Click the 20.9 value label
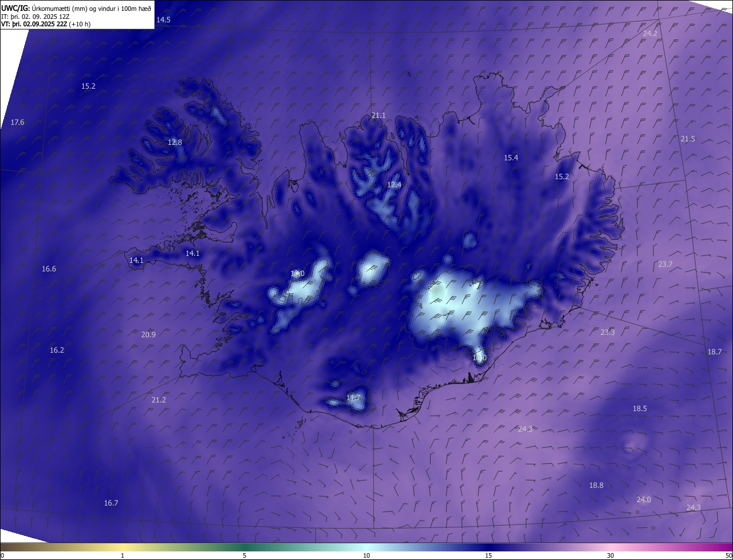 148,334
